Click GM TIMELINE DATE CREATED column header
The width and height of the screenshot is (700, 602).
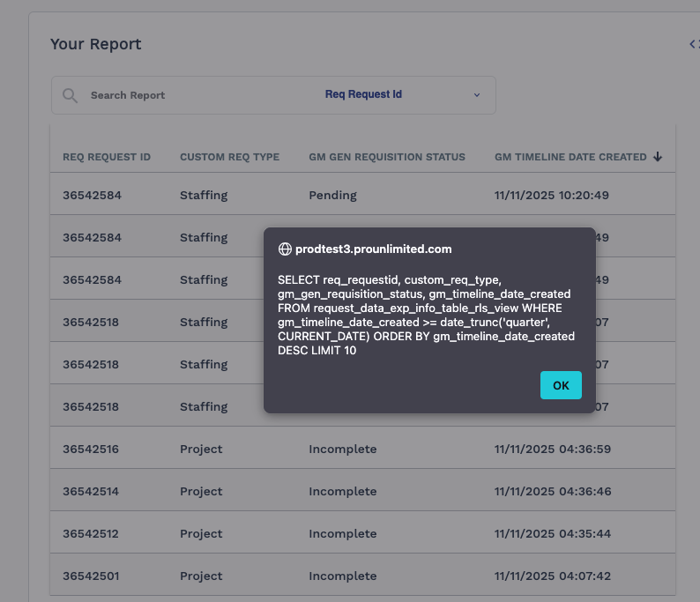[x=570, y=157]
